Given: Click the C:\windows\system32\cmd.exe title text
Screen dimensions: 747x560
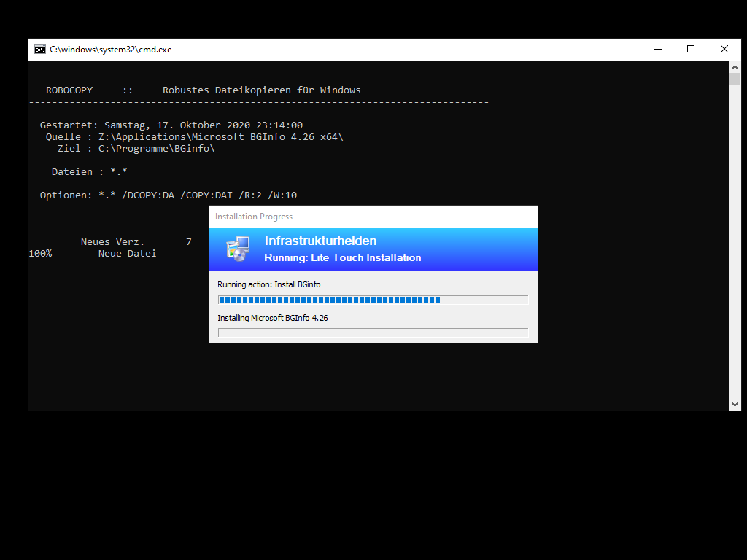Looking at the screenshot, I should (111, 50).
